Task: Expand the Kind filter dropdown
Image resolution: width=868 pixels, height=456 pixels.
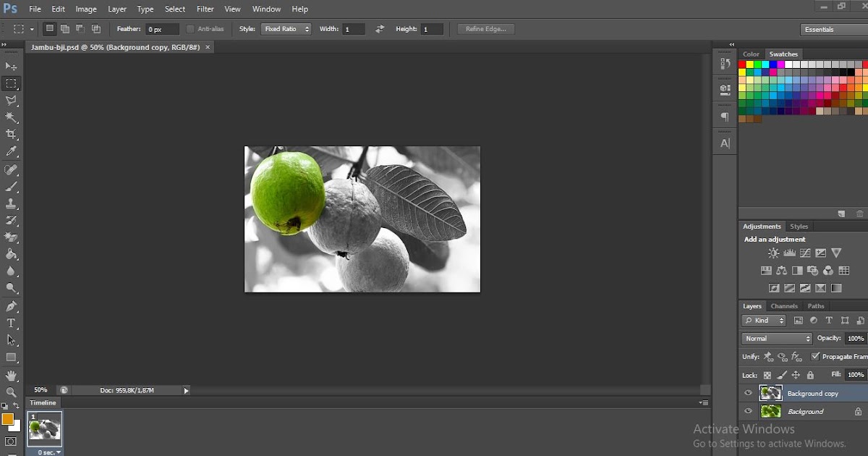Action: point(763,320)
